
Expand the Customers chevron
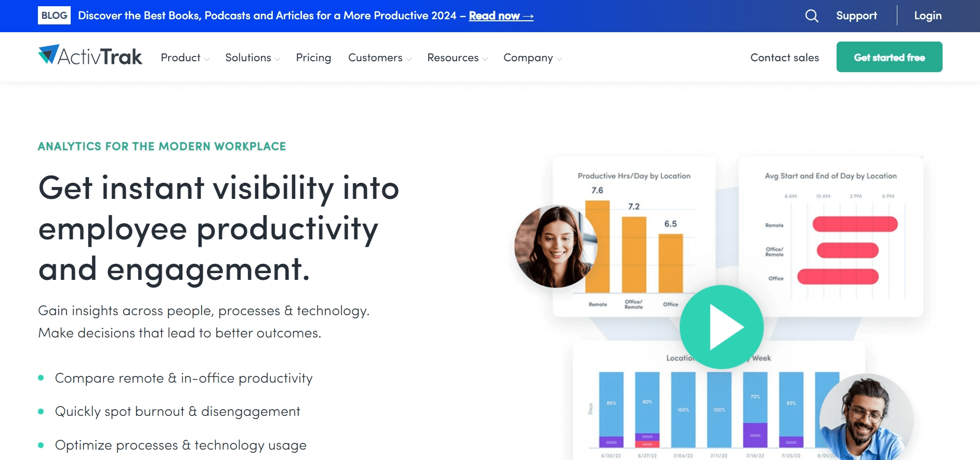409,59
